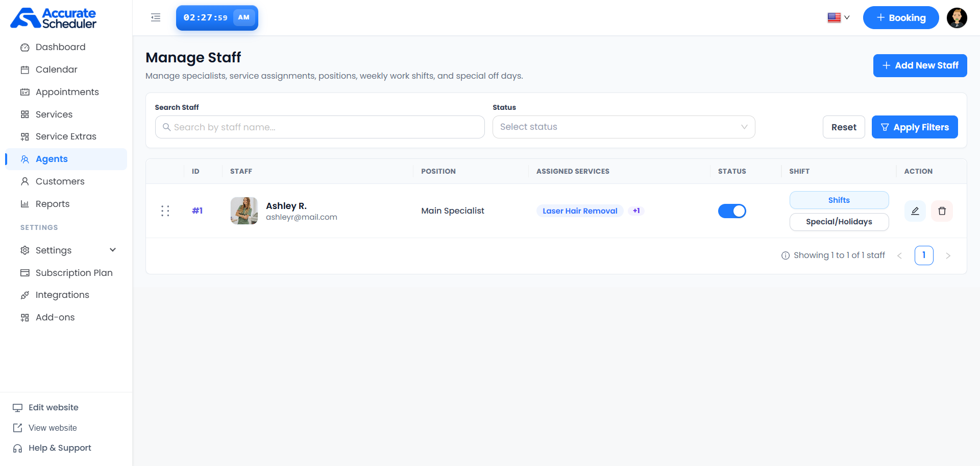Click the Booking button
Screen dimensions: 980x466
901,18
